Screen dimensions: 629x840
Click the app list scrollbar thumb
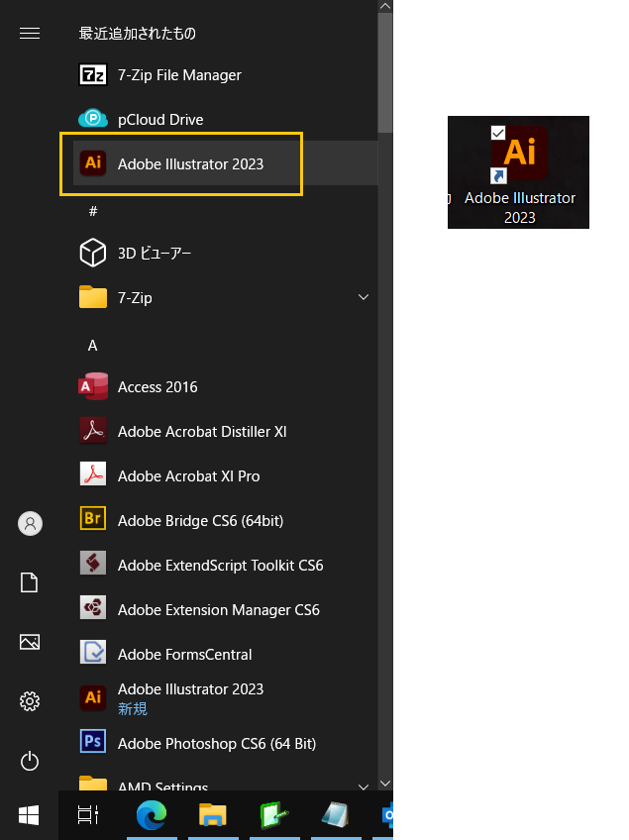coord(385,72)
